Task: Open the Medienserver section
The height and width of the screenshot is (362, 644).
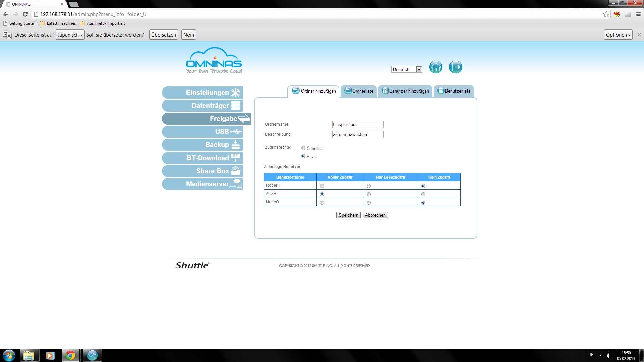Action: pos(202,184)
